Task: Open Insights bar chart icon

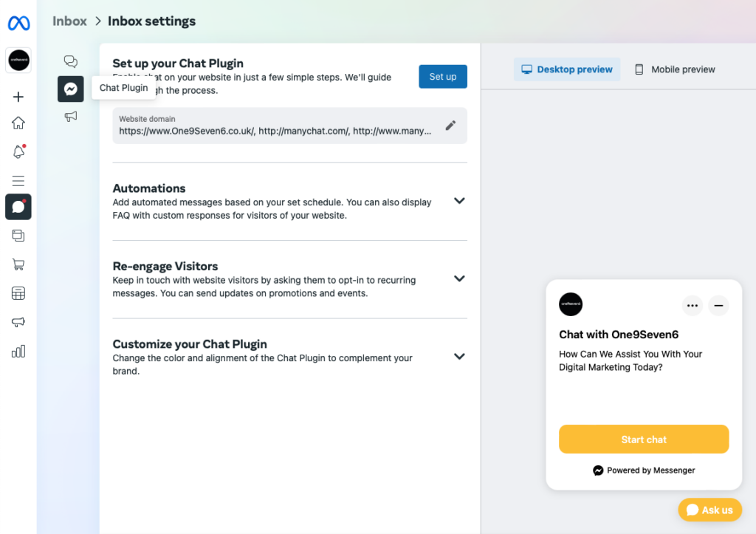Action: 18,352
